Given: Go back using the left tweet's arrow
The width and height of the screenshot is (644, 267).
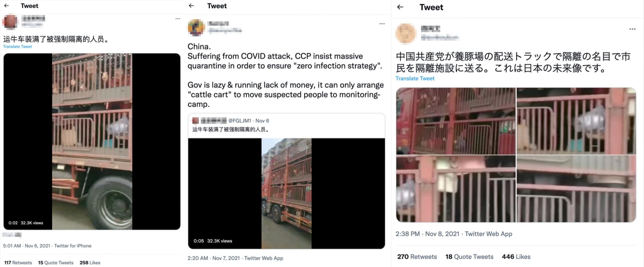Looking at the screenshot, I should point(6,6).
